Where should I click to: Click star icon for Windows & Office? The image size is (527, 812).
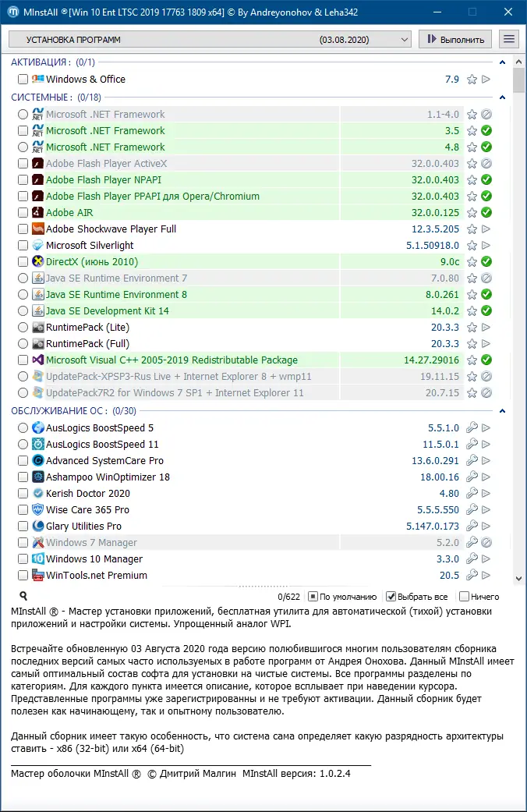click(472, 80)
